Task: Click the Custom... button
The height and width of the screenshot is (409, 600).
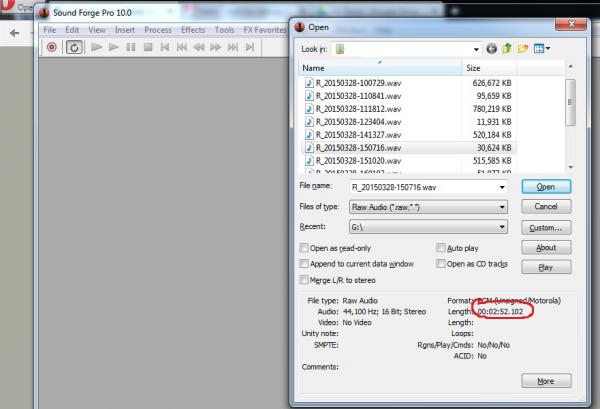Action: coord(546,227)
